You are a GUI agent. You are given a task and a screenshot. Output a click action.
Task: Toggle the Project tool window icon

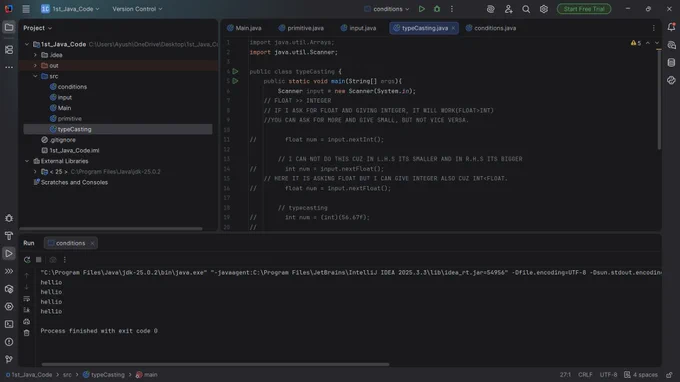point(9,27)
